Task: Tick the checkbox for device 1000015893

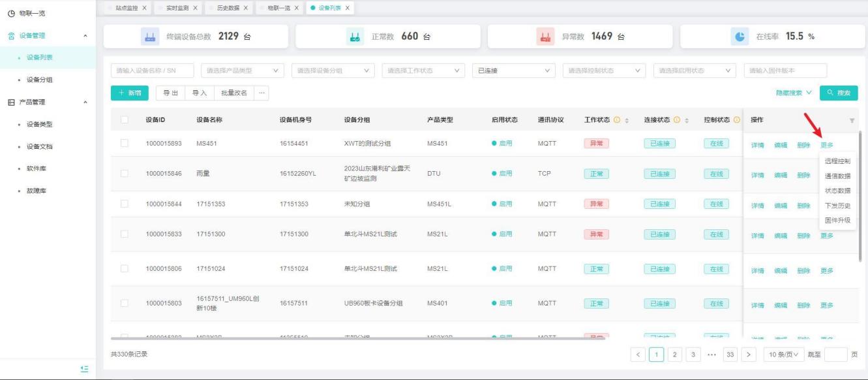Action: [125, 144]
